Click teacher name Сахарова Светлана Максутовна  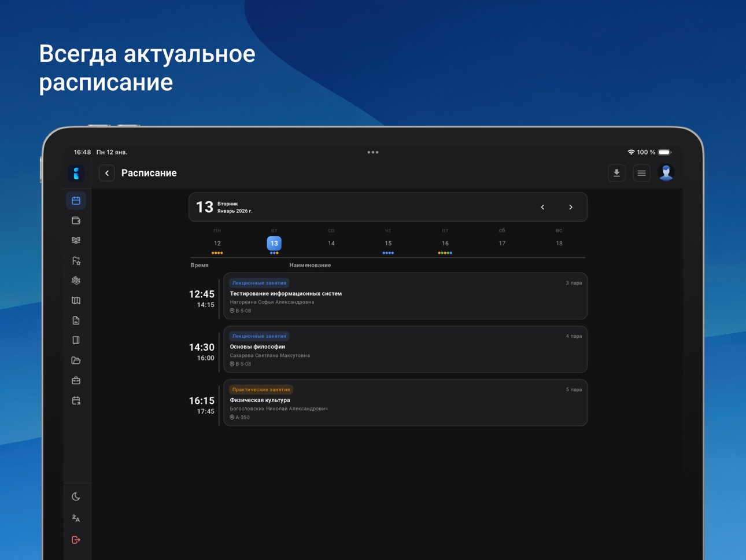point(269,355)
